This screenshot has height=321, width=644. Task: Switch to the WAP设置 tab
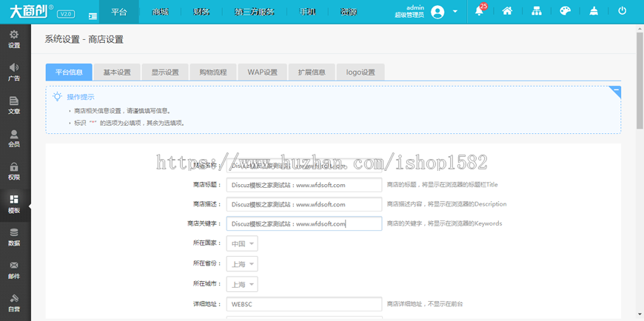point(263,72)
